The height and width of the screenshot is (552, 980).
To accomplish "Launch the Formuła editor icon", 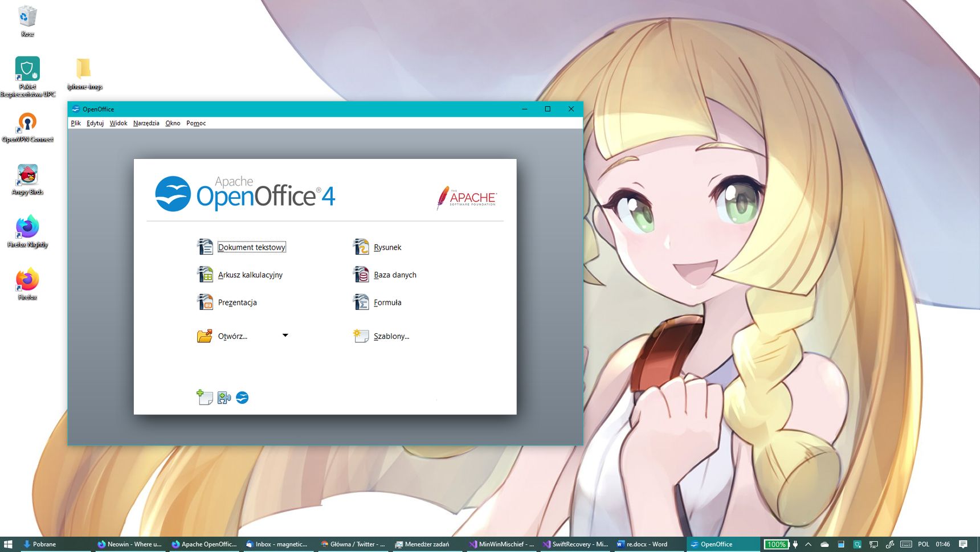I will point(361,302).
